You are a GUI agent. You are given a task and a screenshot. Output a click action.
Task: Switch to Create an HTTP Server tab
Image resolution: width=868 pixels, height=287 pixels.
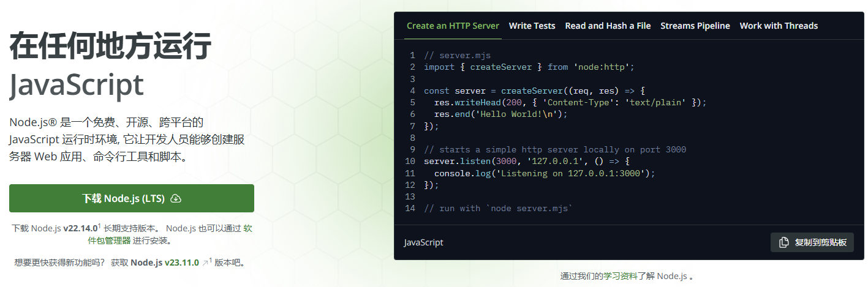pos(453,26)
